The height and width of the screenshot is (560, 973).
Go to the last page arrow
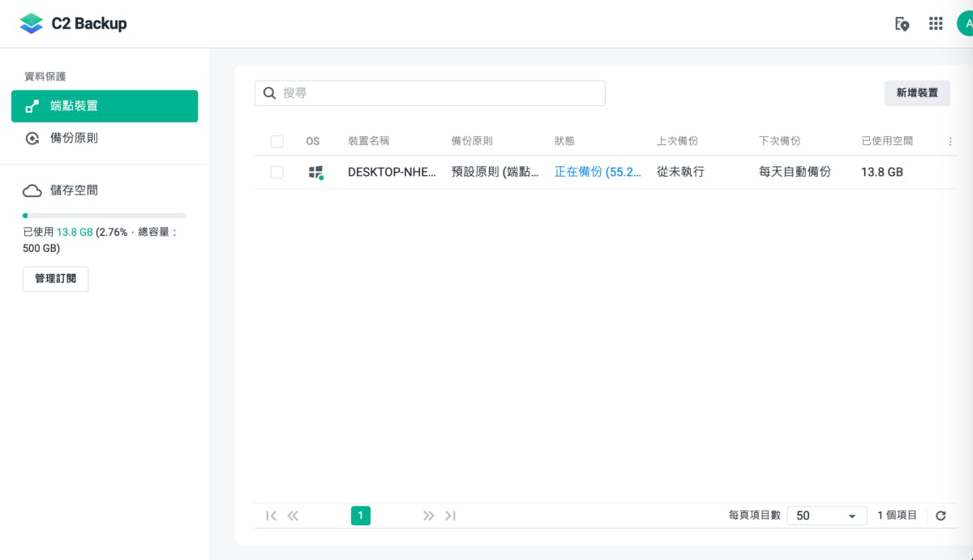451,515
